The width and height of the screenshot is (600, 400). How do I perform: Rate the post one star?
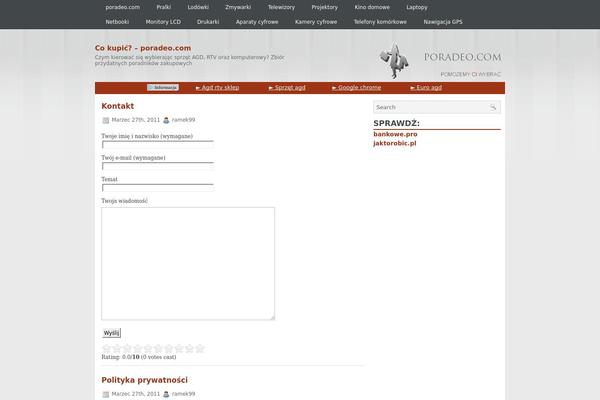point(107,348)
